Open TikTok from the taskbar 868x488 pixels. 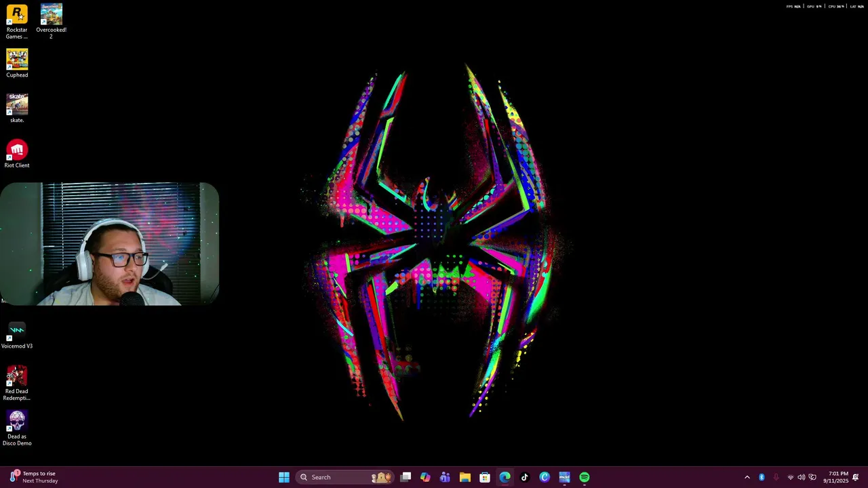pyautogui.click(x=524, y=477)
